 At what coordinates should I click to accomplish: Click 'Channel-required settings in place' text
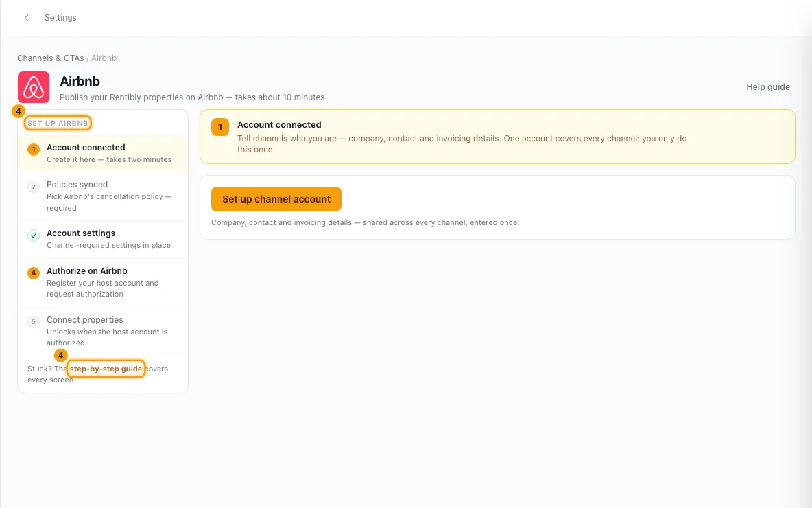coord(109,245)
